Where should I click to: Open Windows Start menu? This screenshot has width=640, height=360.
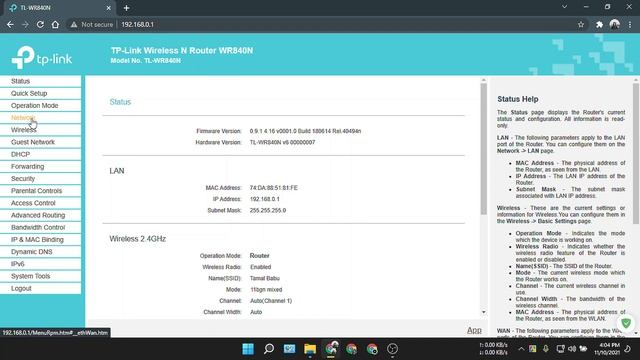pos(248,349)
